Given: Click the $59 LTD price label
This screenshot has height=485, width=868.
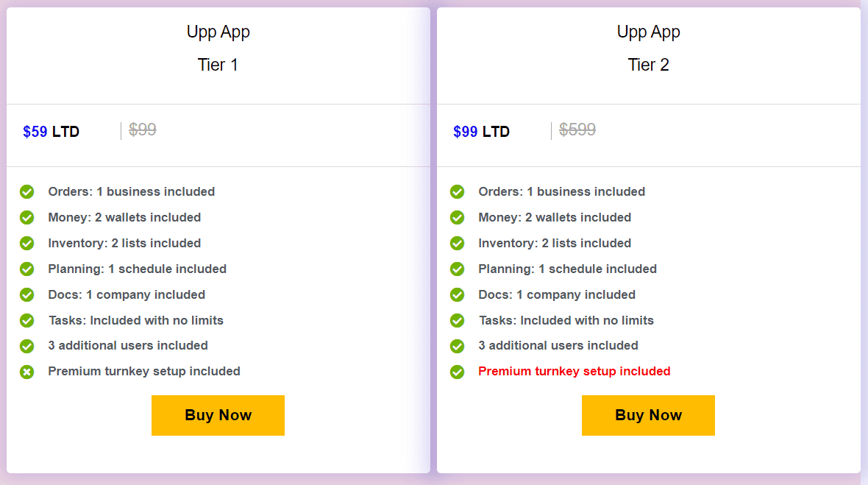Looking at the screenshot, I should [x=51, y=132].
